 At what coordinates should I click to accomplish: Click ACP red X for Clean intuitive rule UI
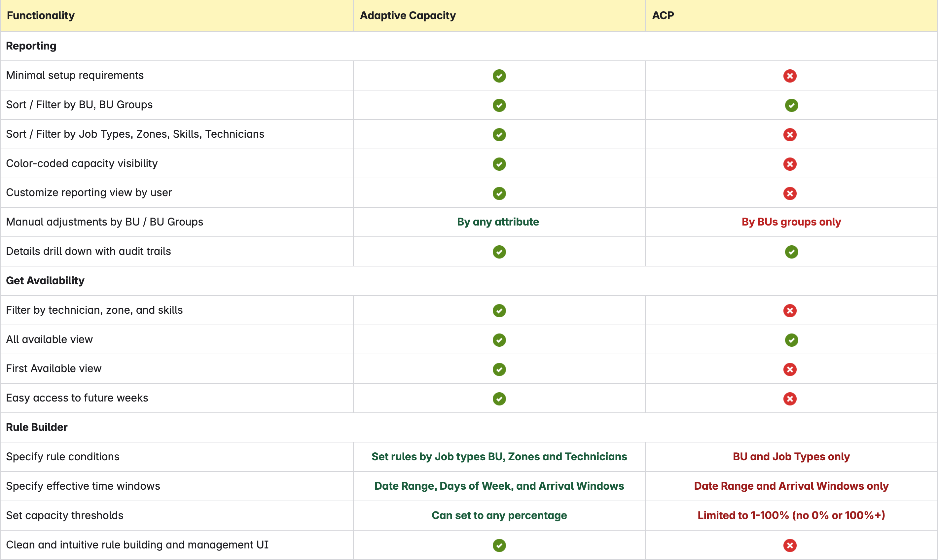(790, 545)
